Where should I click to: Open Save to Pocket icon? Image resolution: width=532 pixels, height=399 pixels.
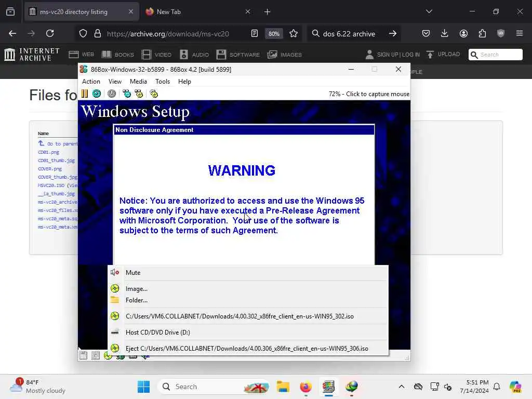click(426, 33)
